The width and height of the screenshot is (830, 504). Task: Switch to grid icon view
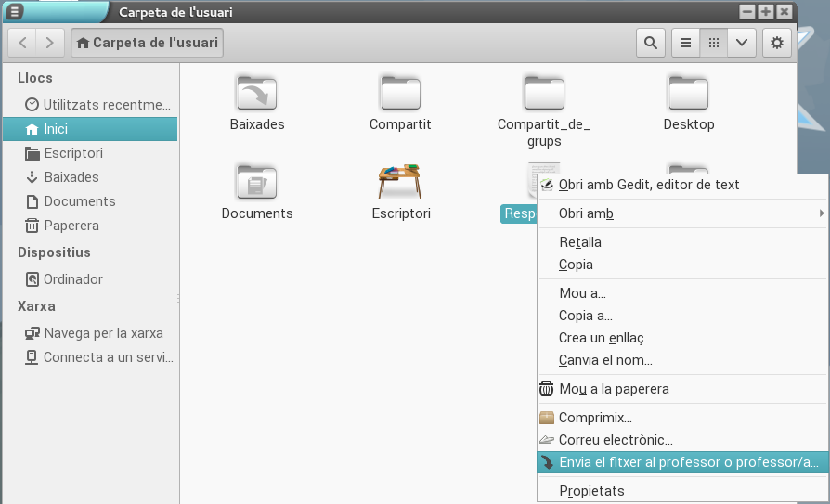tap(713, 43)
